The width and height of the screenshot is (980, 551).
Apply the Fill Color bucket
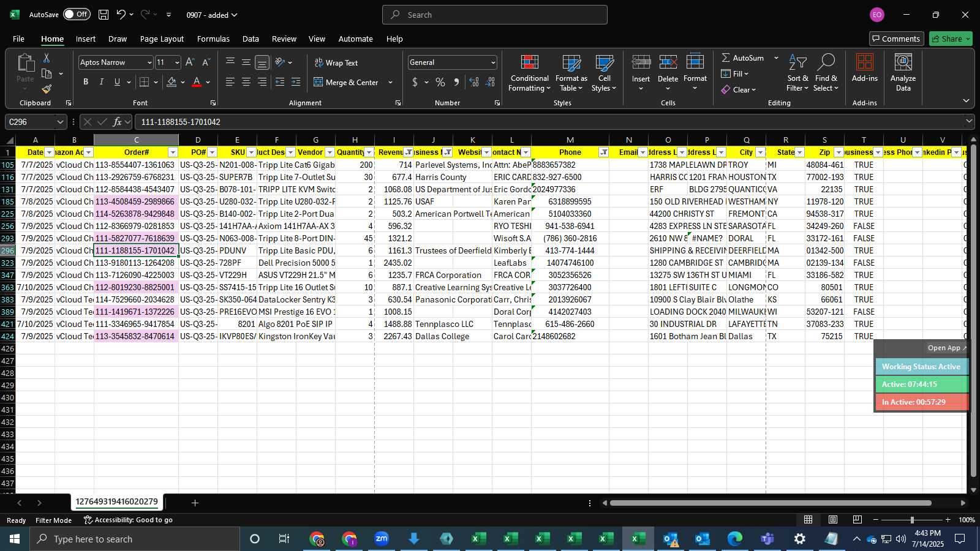coord(171,82)
